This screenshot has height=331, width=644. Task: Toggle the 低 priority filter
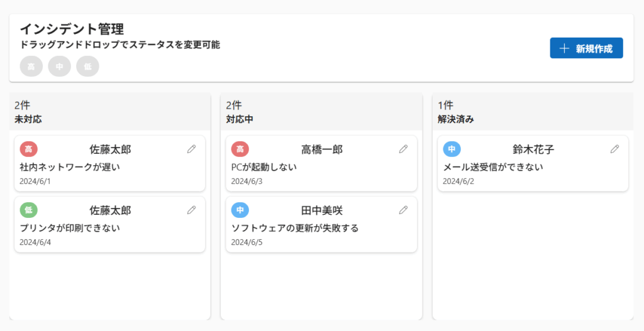(x=87, y=67)
